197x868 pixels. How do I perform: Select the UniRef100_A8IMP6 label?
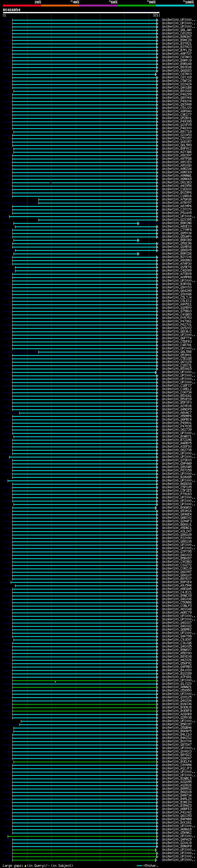pos(177,206)
